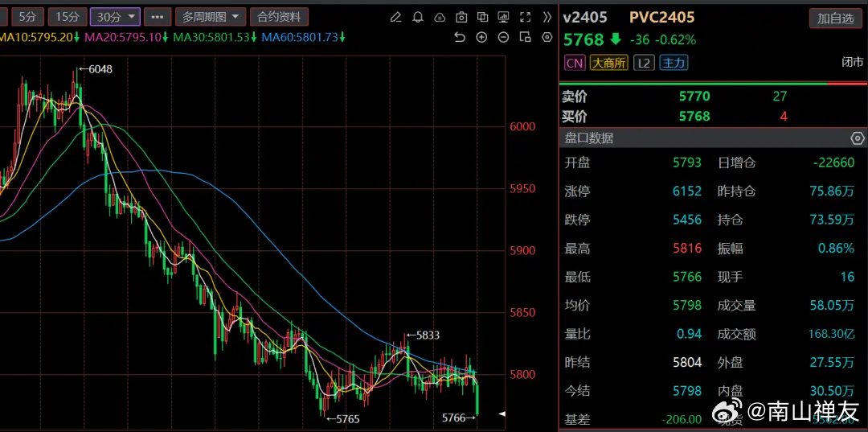Click the PVC2405 contract name
Viewport: 868px width, 432px height.
[x=662, y=18]
